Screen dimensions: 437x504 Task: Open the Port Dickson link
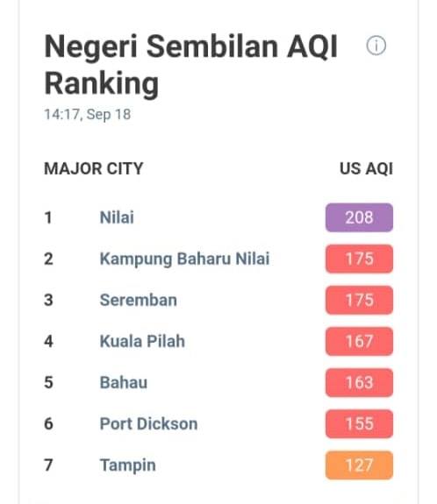[x=148, y=424]
